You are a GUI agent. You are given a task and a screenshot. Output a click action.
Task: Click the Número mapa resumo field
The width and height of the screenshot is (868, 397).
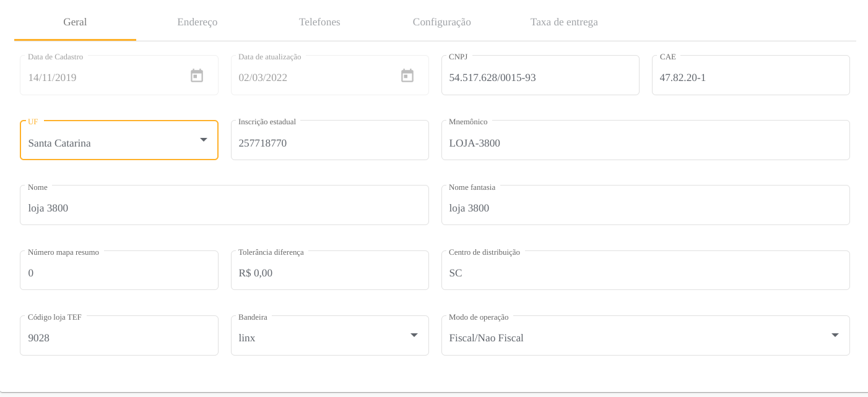tap(119, 273)
